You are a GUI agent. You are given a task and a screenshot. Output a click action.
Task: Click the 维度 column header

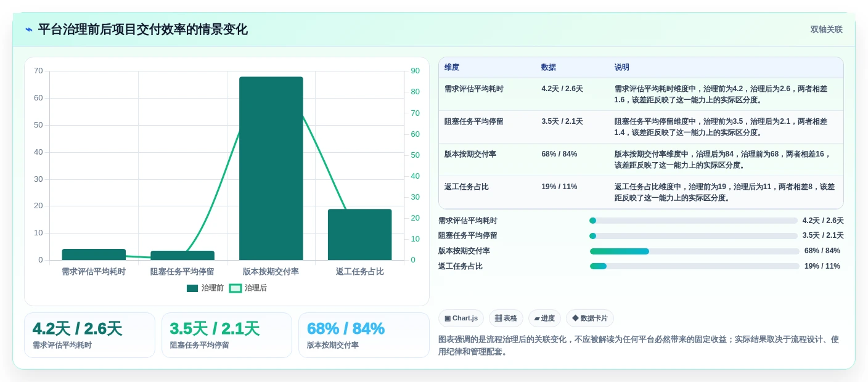click(x=452, y=67)
